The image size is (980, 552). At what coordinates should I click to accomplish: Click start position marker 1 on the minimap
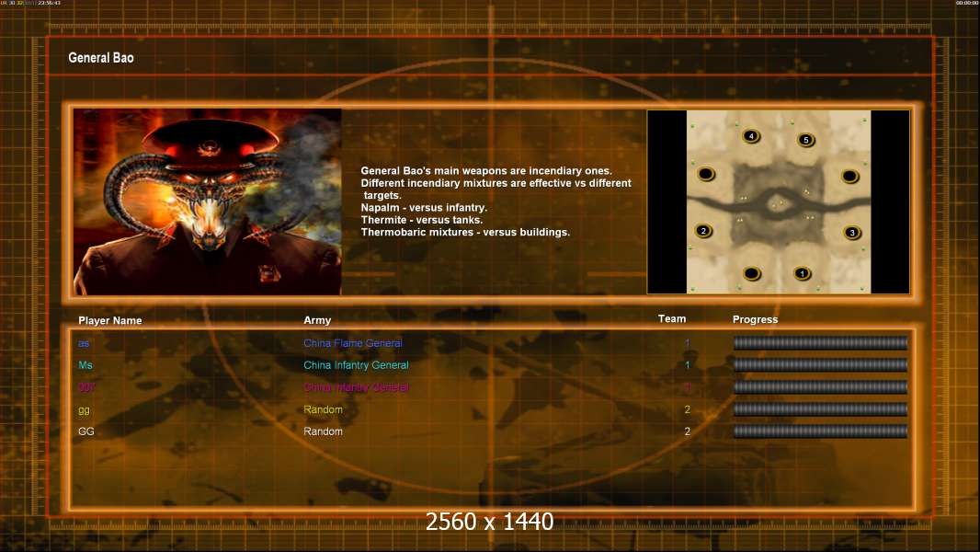tap(802, 273)
